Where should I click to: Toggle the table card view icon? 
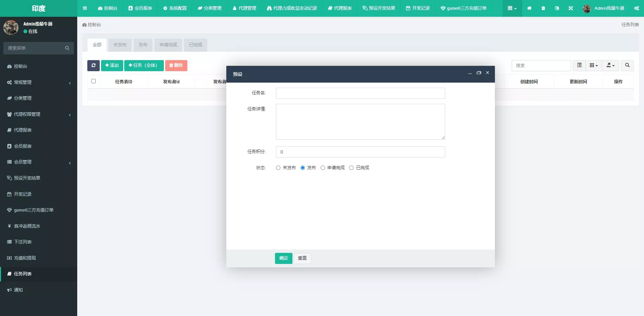(x=579, y=65)
